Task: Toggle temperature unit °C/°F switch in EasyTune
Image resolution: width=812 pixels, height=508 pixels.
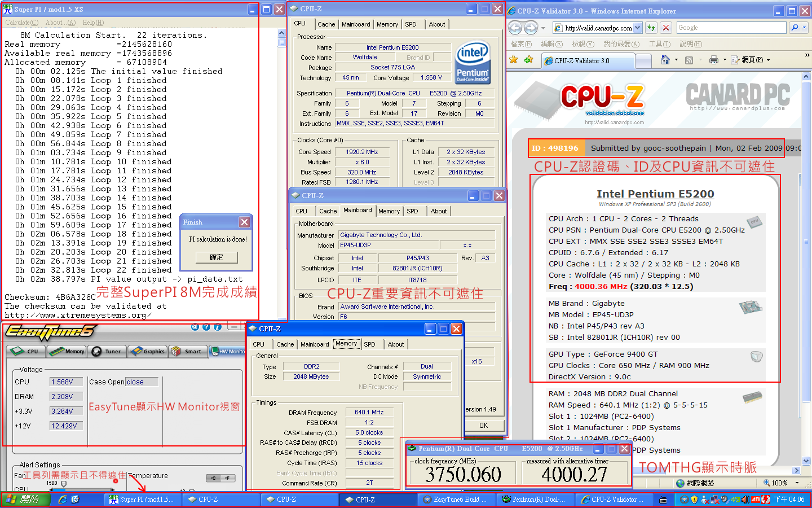Action: pos(220,478)
